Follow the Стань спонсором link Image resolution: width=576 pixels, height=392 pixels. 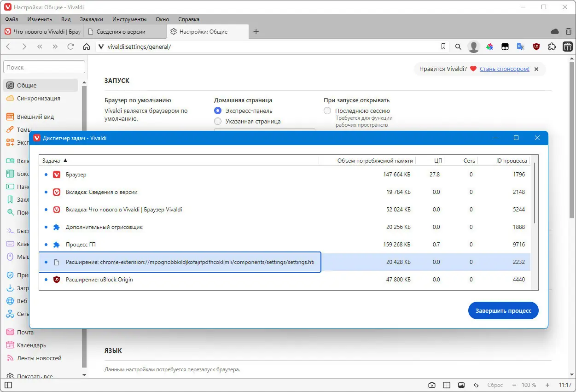[504, 69]
